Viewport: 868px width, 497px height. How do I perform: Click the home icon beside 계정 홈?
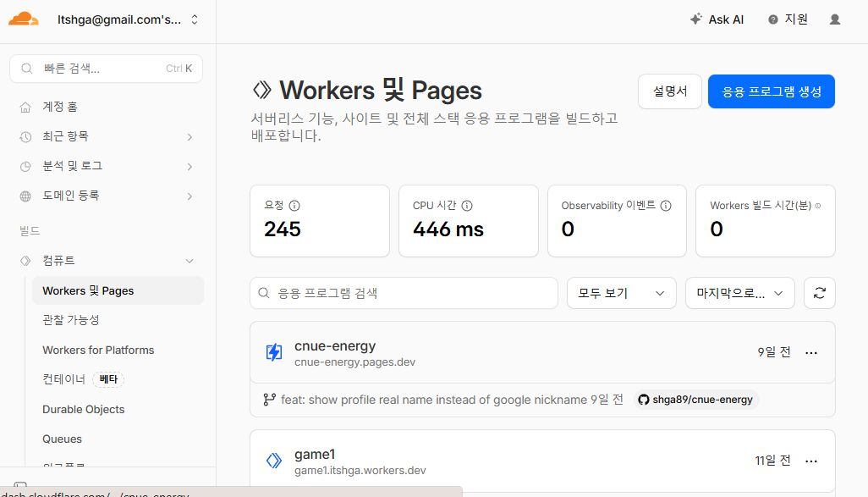coord(25,107)
